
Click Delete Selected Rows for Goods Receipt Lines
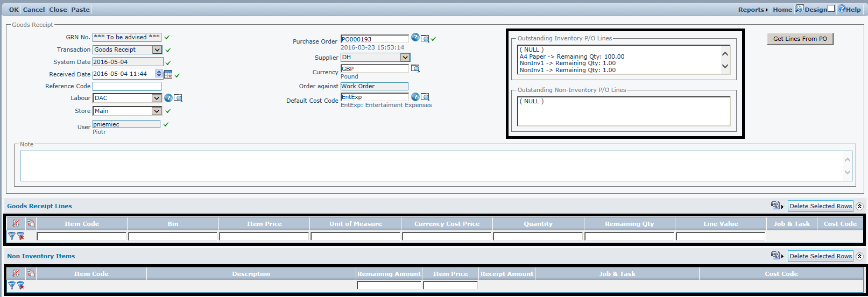(820, 206)
